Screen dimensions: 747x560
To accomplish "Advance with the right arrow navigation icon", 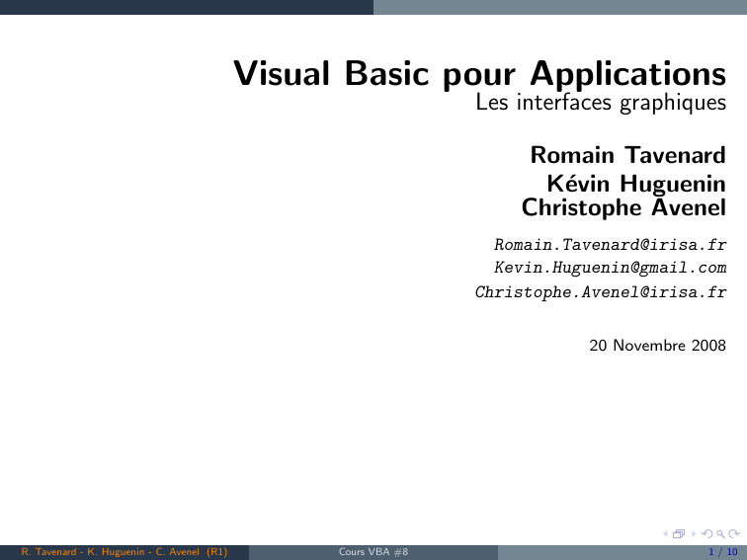I will (694, 533).
